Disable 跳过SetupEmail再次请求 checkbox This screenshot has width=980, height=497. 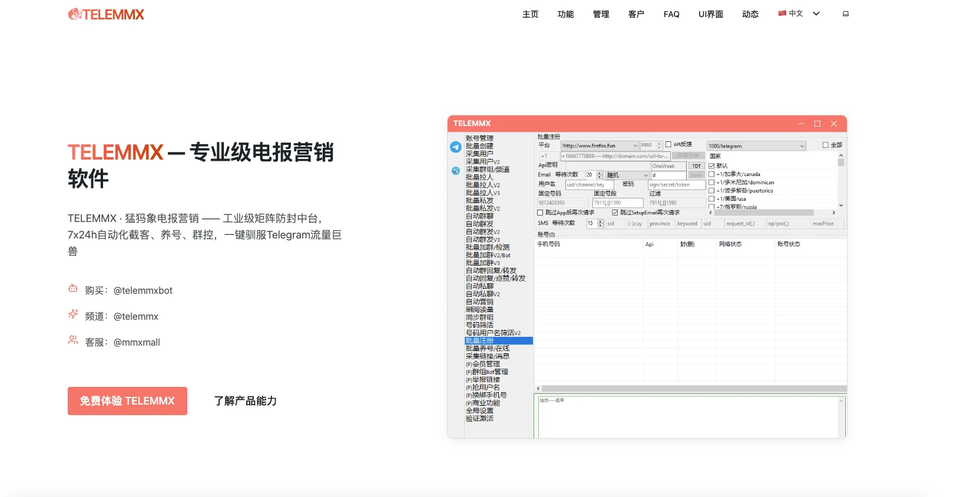[615, 213]
